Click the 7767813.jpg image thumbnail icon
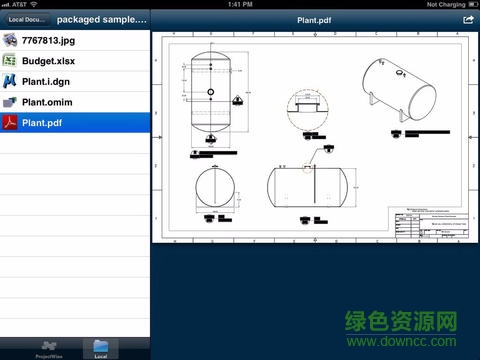This screenshot has height=360, width=480. tap(10, 40)
